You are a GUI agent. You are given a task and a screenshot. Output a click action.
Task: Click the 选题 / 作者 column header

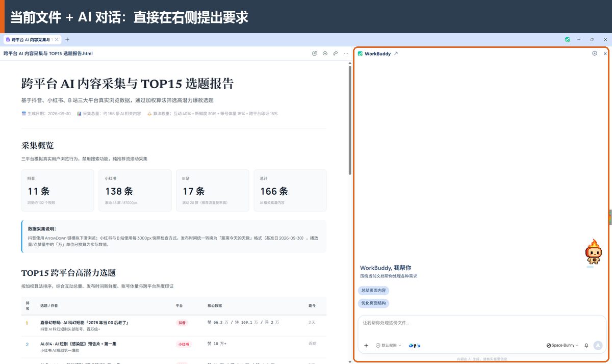tap(49, 306)
